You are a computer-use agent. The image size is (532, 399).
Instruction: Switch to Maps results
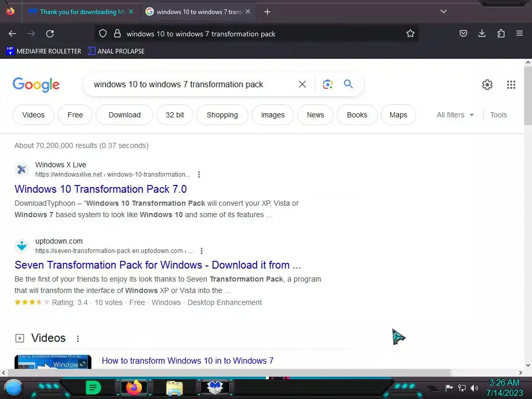click(x=398, y=115)
